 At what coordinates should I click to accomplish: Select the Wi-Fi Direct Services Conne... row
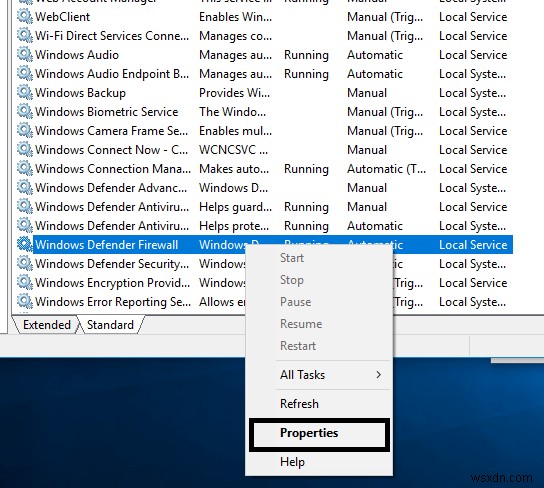265,36
